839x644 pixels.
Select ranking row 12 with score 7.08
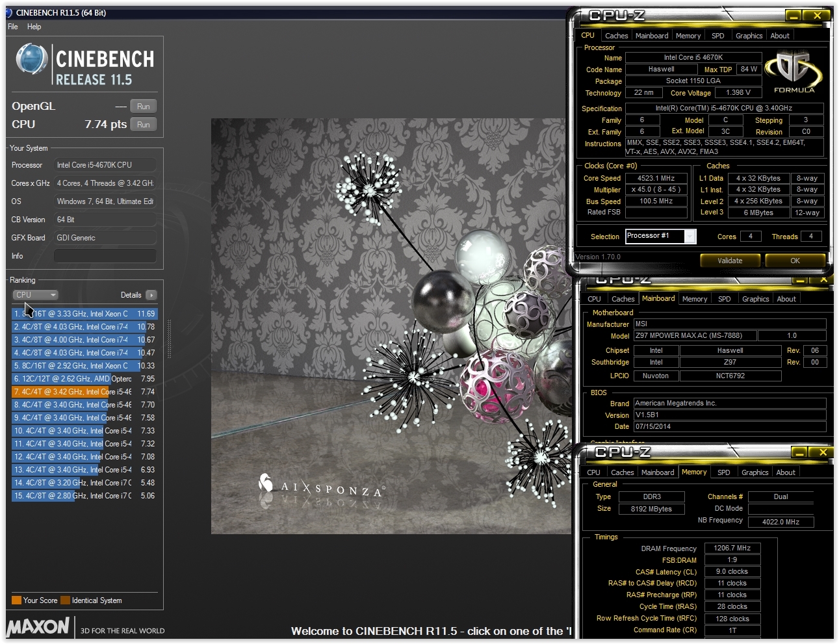(x=84, y=457)
